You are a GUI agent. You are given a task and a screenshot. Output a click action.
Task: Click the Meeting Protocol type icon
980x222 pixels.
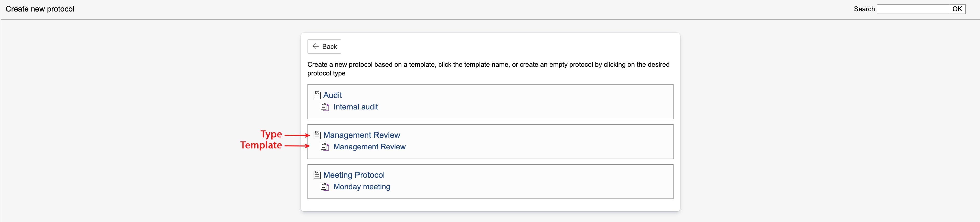tap(317, 175)
